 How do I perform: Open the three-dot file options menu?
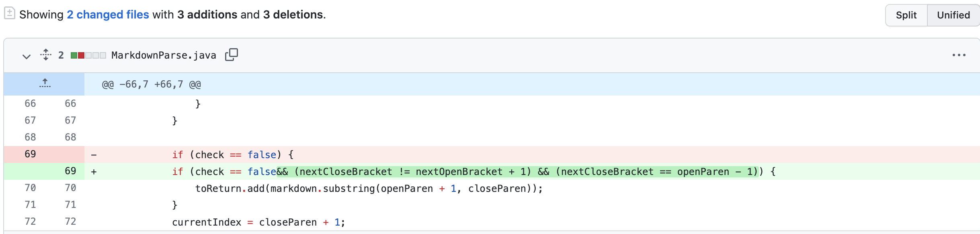point(959,55)
